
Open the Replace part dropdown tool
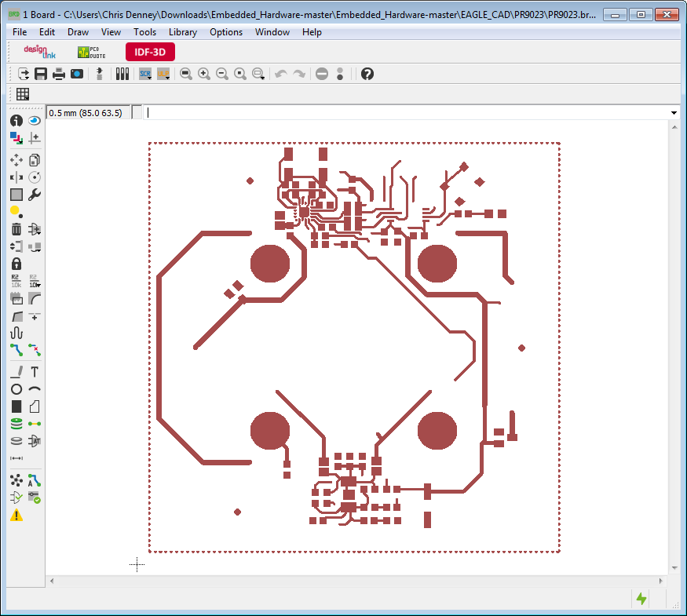click(35, 246)
